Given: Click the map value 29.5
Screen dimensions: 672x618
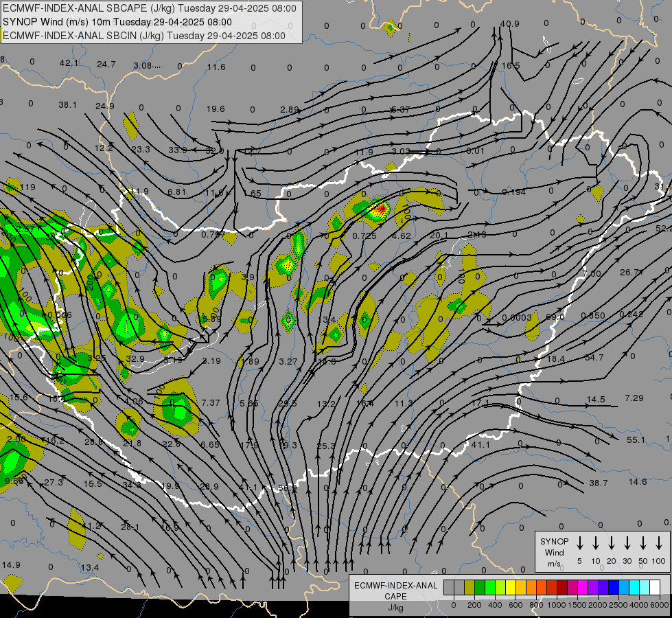Looking at the screenshot, I should coord(287,404).
